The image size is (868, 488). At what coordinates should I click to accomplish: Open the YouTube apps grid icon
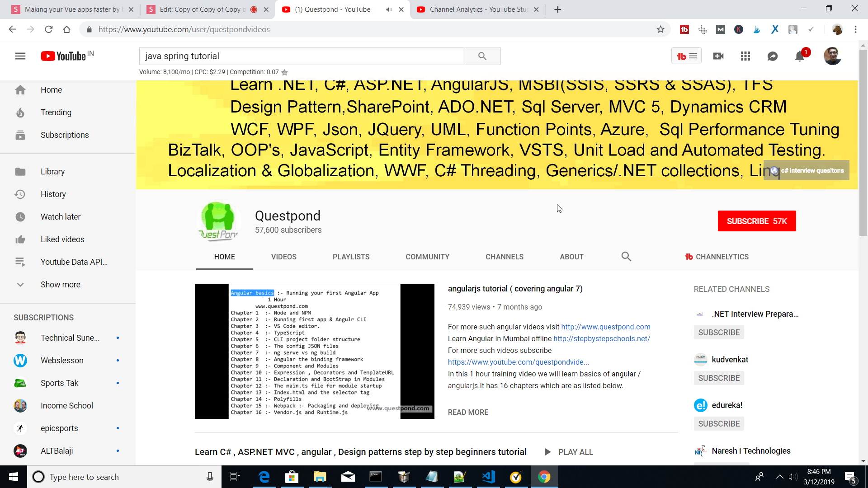745,56
